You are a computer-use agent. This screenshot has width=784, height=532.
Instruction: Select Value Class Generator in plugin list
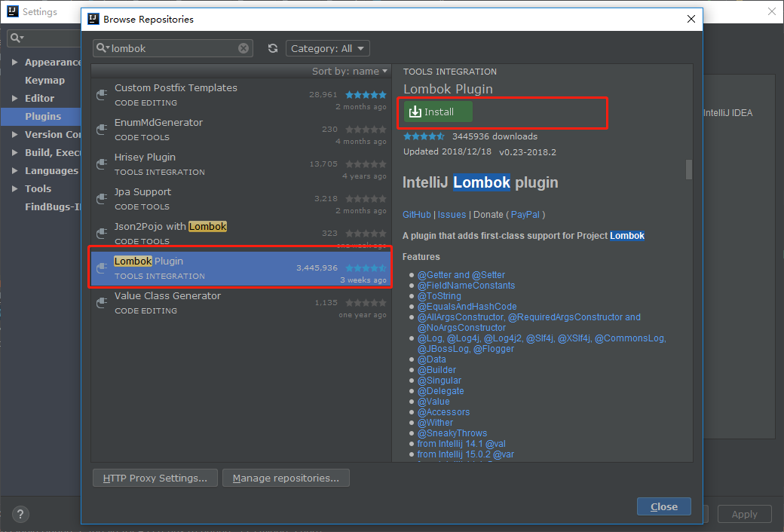[241, 303]
